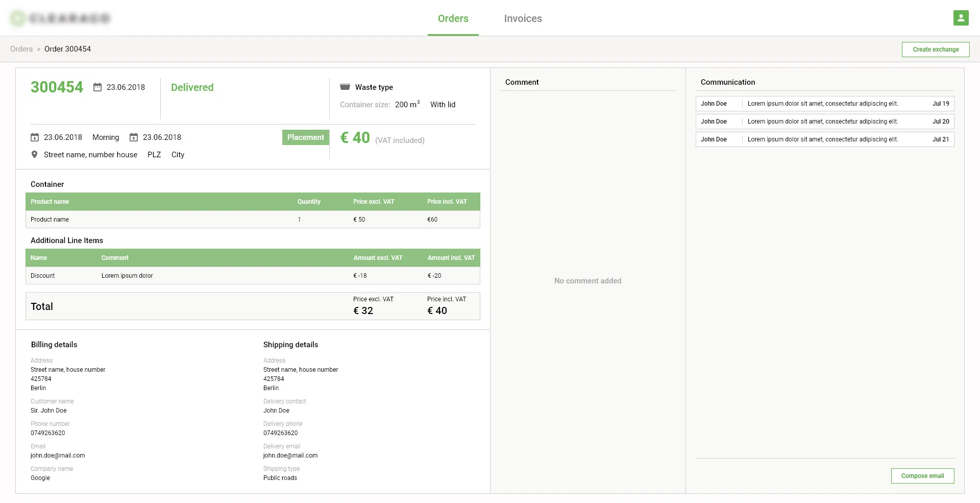Click the Product name row in Container table
Screen dimensions: 980x503
(253, 220)
